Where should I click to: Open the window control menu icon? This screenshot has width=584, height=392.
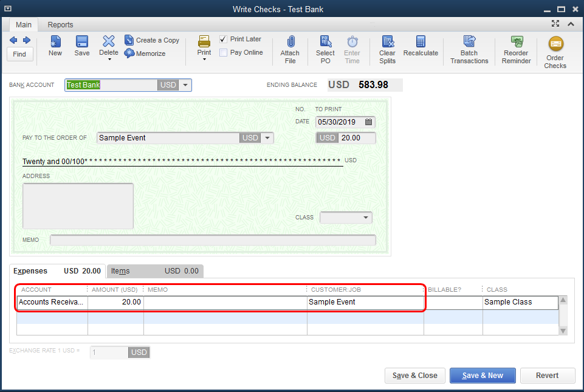click(x=7, y=9)
